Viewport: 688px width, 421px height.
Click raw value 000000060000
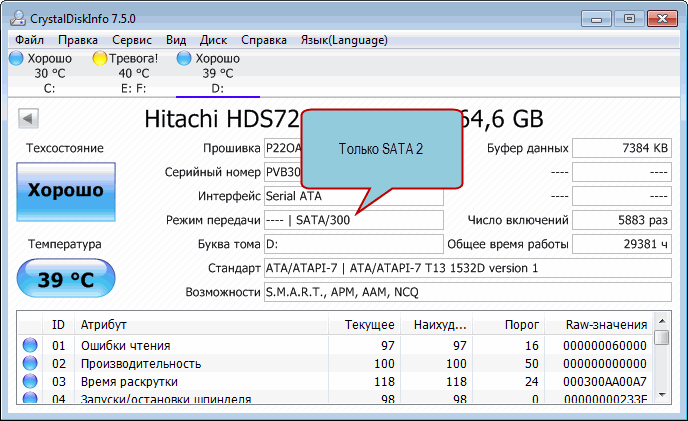pos(605,346)
